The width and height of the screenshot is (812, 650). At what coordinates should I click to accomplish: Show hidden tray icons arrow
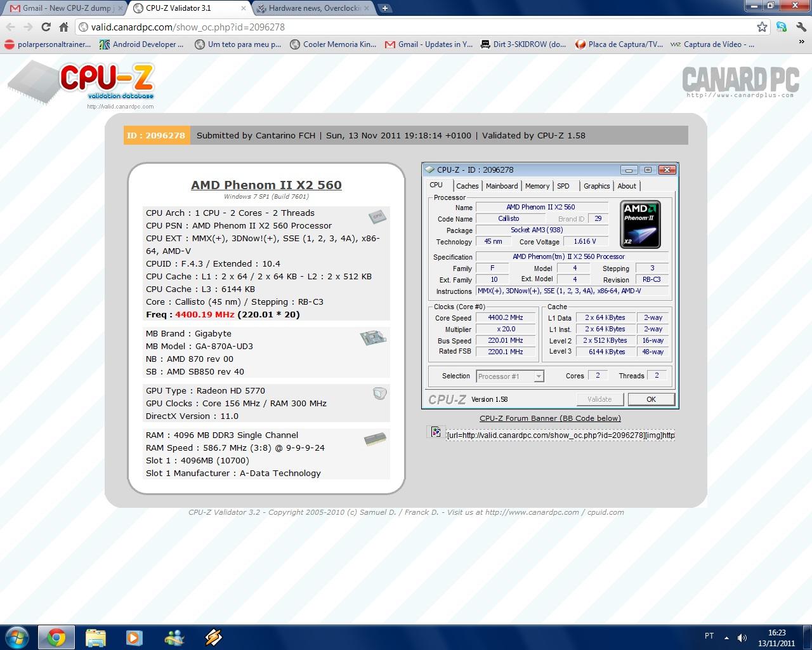[x=726, y=637]
